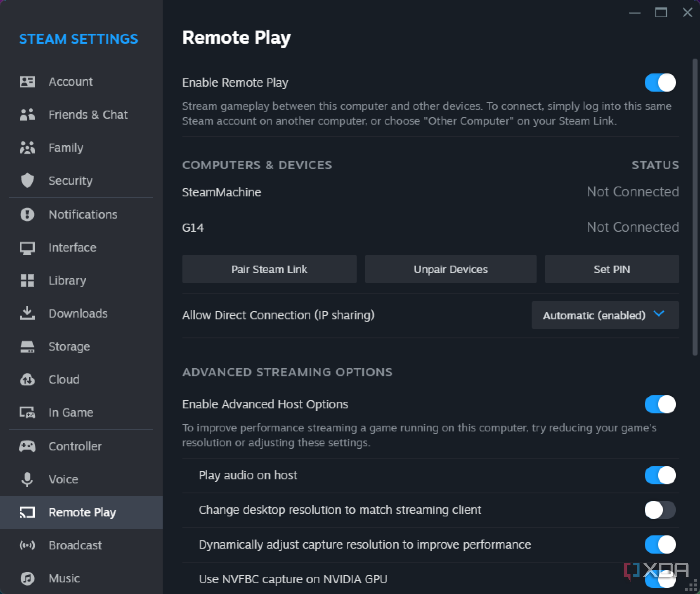Switch to the Broadcast settings section
Viewport: 700px width, 594px height.
click(x=75, y=545)
